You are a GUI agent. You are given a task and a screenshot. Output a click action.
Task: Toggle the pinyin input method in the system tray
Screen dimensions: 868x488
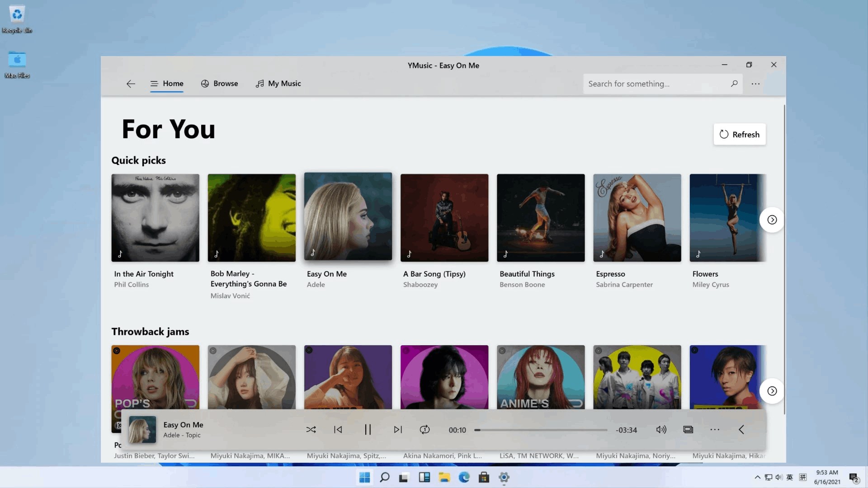coord(803,477)
